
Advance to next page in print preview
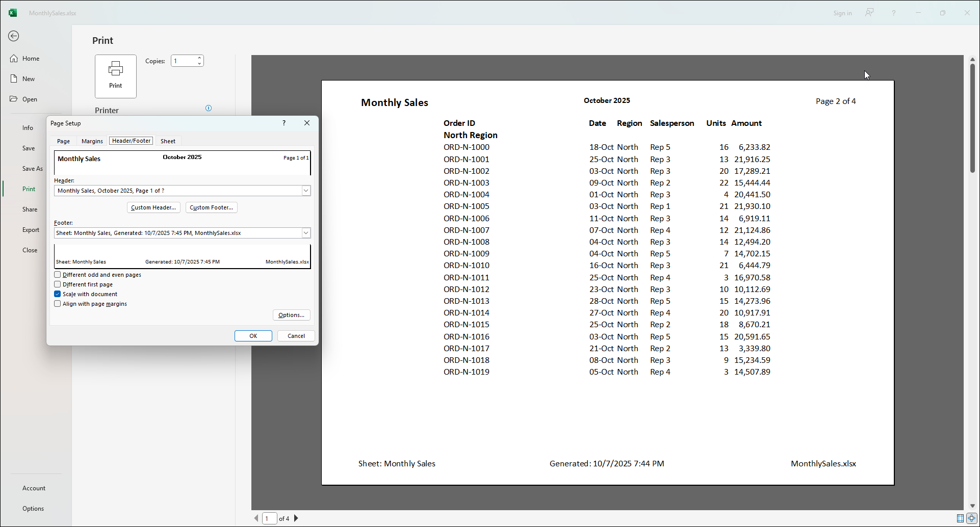coord(296,518)
